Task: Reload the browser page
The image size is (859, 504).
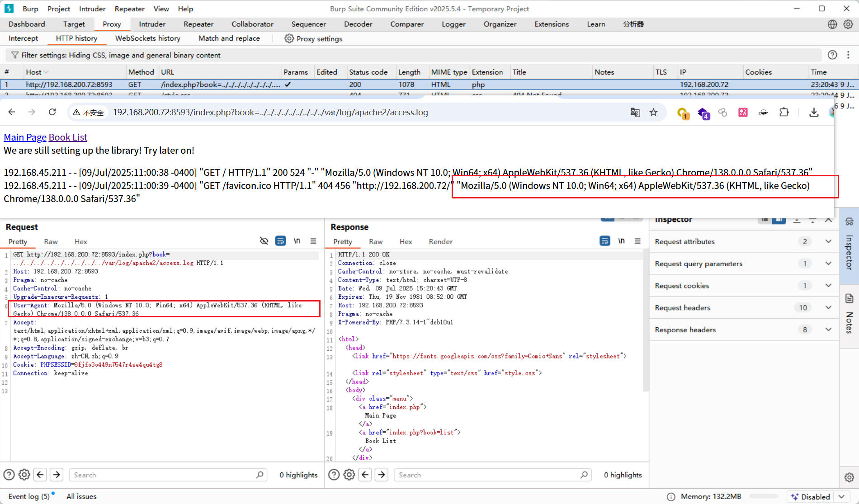Action: (x=52, y=112)
